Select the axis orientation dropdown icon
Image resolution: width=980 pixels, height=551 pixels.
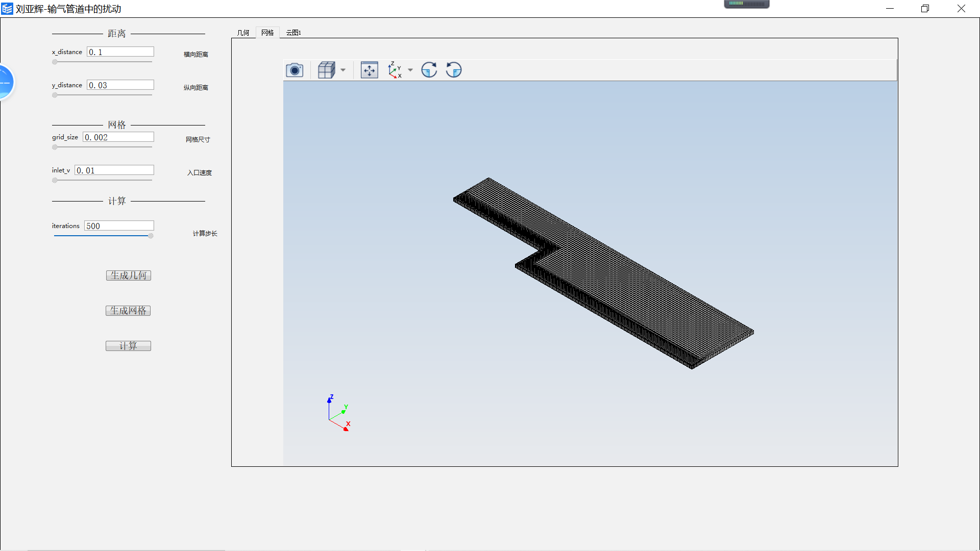[x=409, y=70]
